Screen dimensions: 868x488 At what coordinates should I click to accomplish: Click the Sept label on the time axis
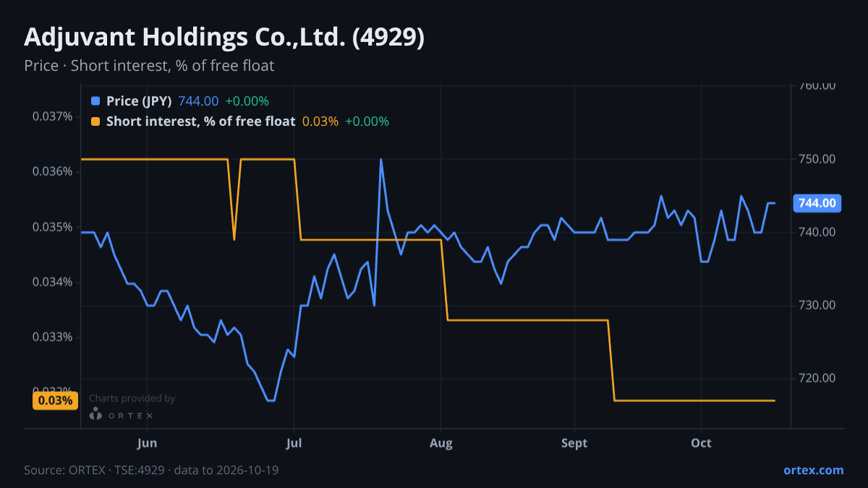click(574, 442)
